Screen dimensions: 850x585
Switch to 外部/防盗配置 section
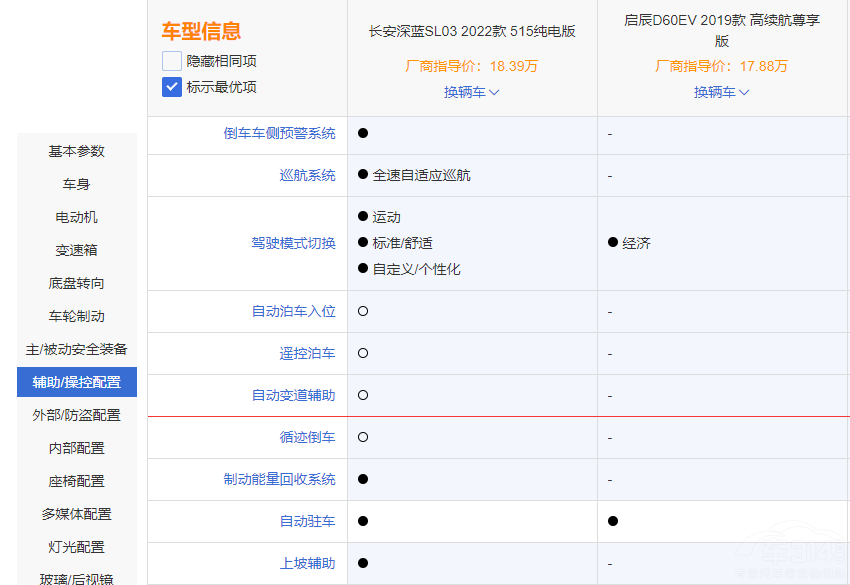click(x=77, y=415)
